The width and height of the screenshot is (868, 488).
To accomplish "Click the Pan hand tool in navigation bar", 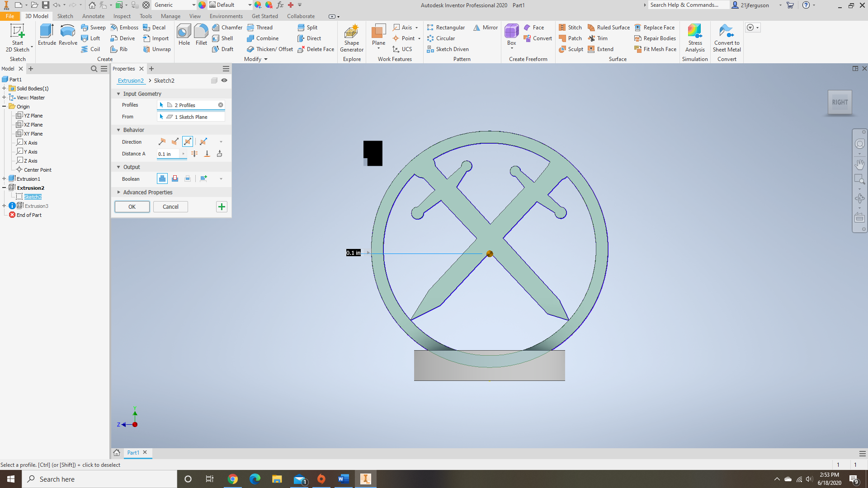I will click(859, 164).
